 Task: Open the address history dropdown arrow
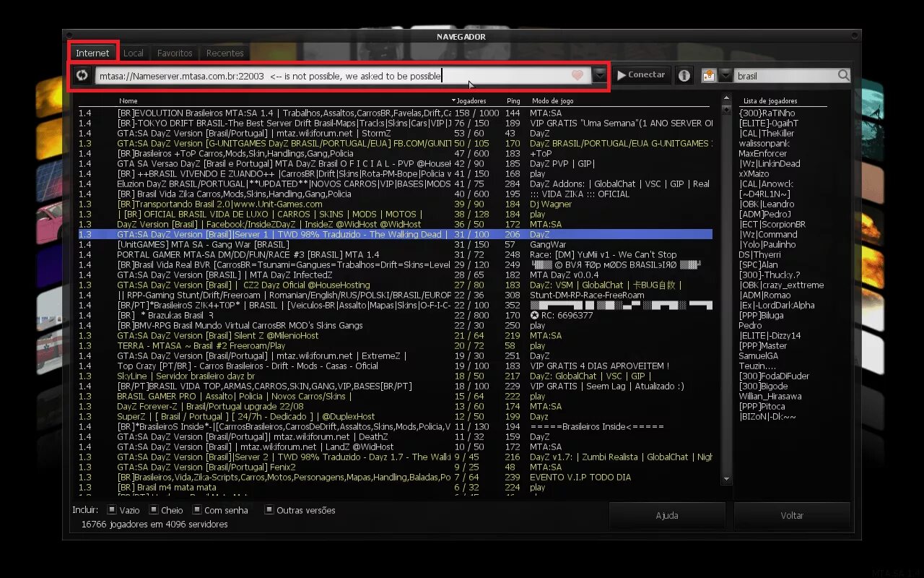[601, 75]
